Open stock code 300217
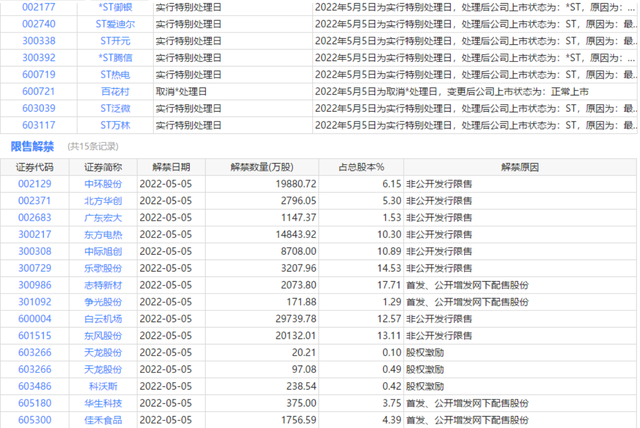 [35, 235]
